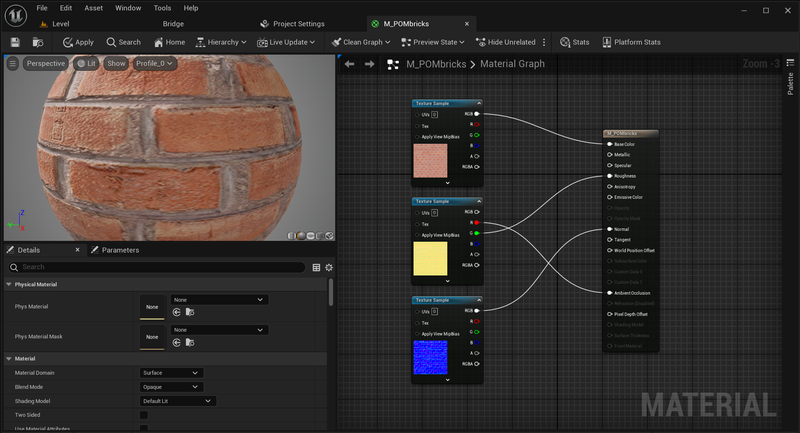Image resolution: width=800 pixels, height=433 pixels.
Task: Open the Tools menu
Action: point(162,8)
